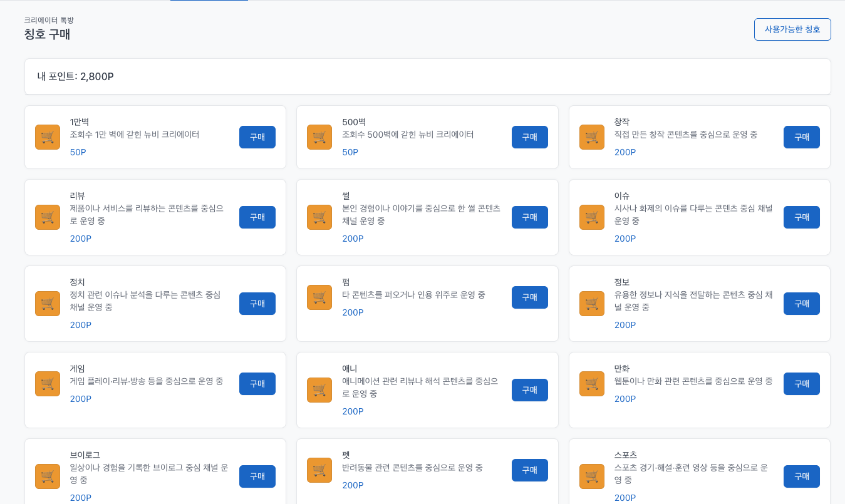Screen dimensions: 845x504
Task: Select the 칭호 구매 page heading
Action: point(47,34)
